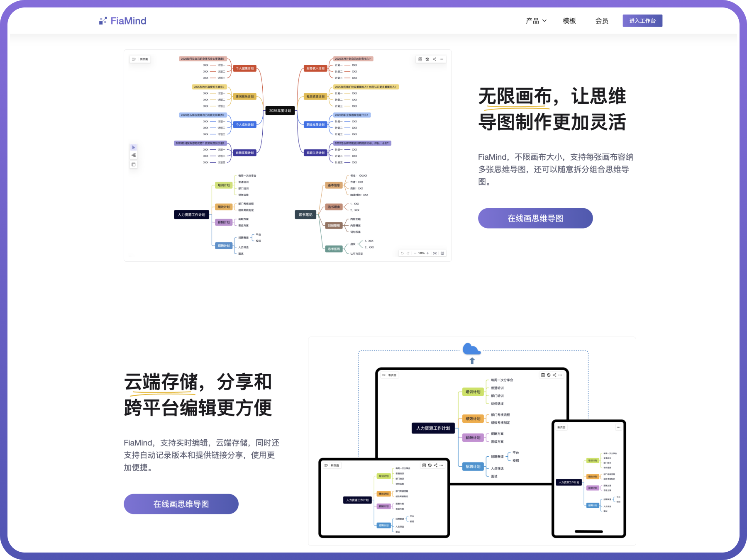This screenshot has height=560, width=747.
Task: Click the layout panel icon in left toolbar
Action: 134,165
